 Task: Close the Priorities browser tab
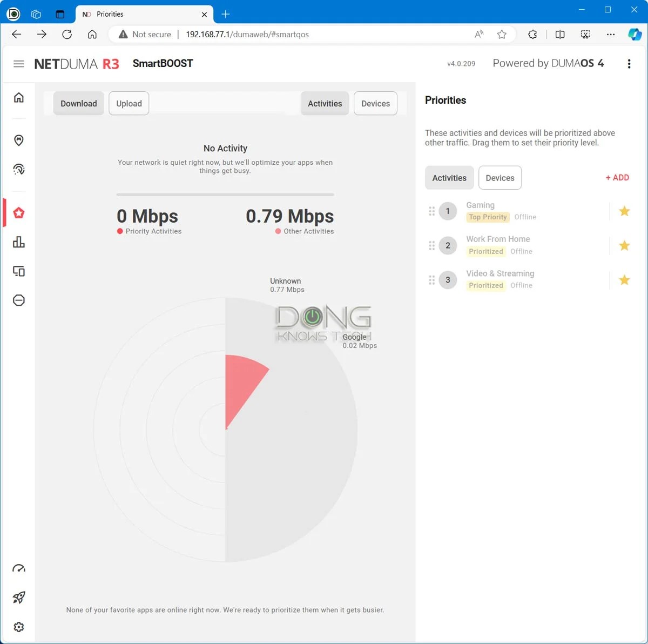pyautogui.click(x=204, y=15)
